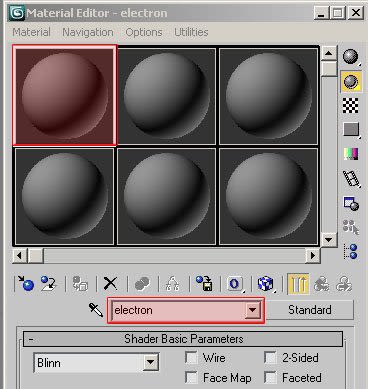Toggle the Show End Result icon
This screenshot has width=368, height=389.
(298, 284)
